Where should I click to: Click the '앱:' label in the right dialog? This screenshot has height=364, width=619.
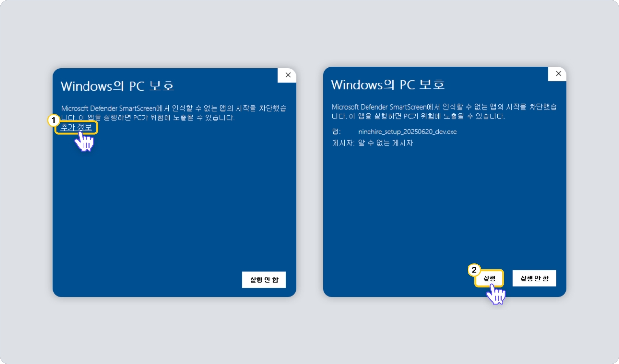(x=336, y=132)
